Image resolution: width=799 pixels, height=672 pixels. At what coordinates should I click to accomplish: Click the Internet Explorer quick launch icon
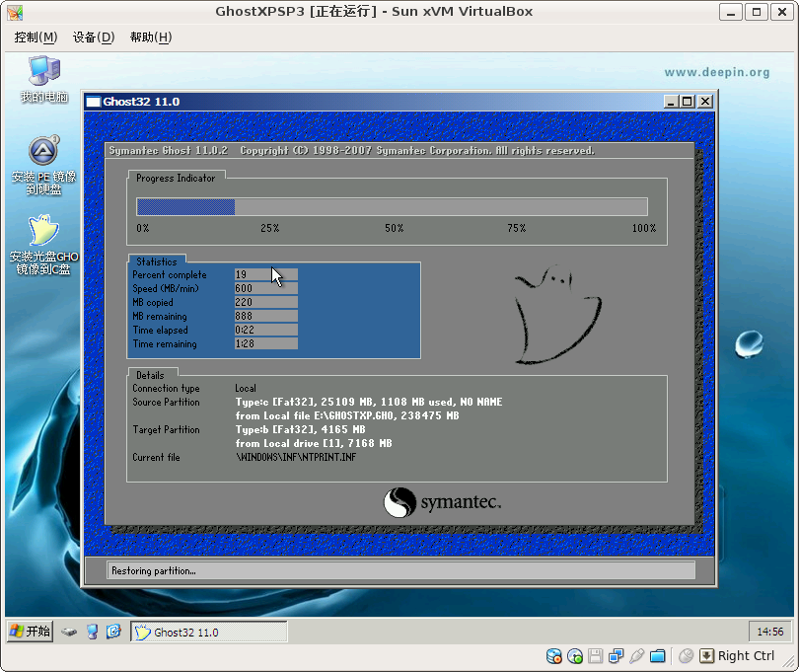pos(113,632)
